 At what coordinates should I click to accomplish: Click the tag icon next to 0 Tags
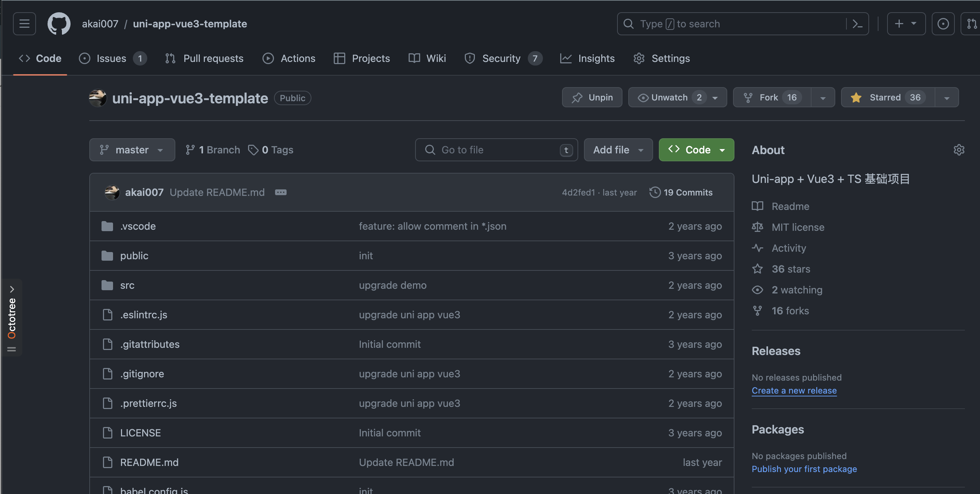click(x=253, y=149)
